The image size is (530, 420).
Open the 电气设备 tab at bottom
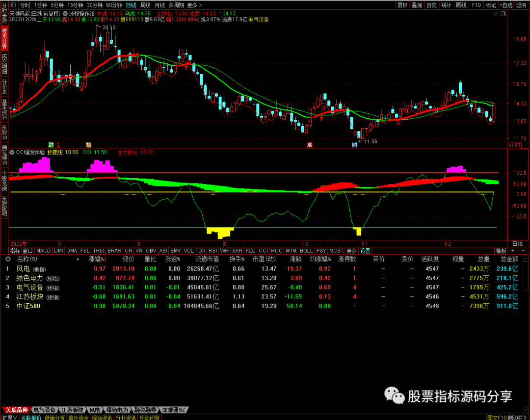(44, 410)
